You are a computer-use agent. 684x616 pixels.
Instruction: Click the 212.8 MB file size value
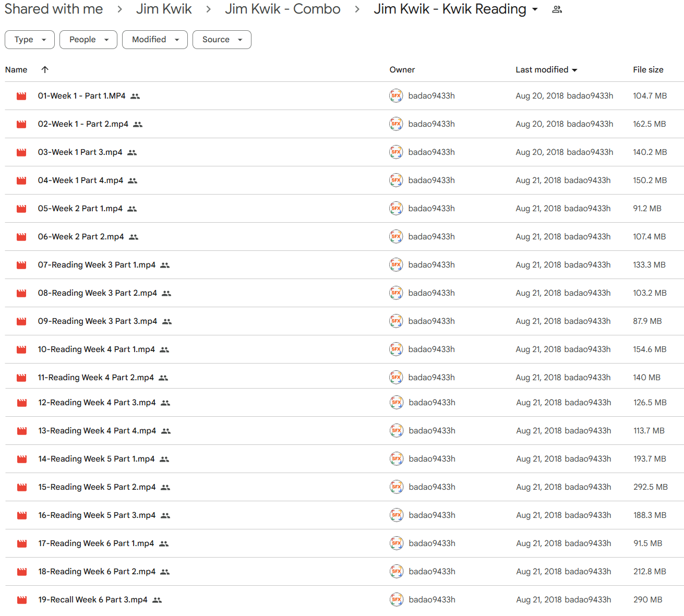650,571
